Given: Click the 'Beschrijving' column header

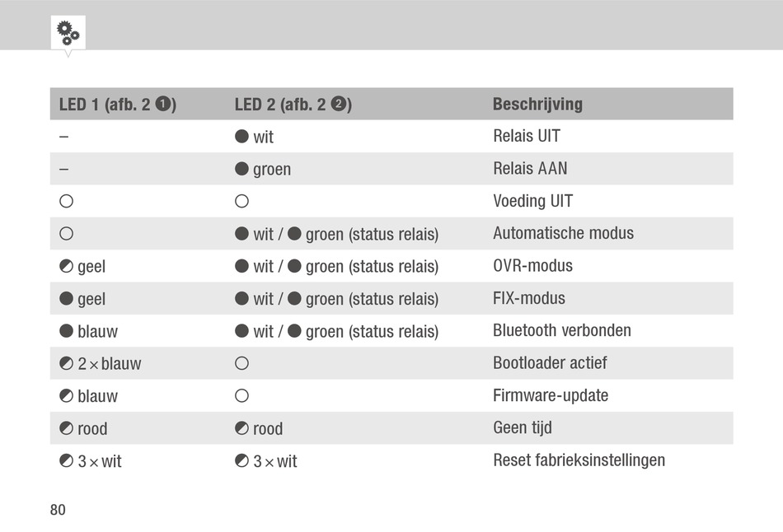Looking at the screenshot, I should click(538, 104).
